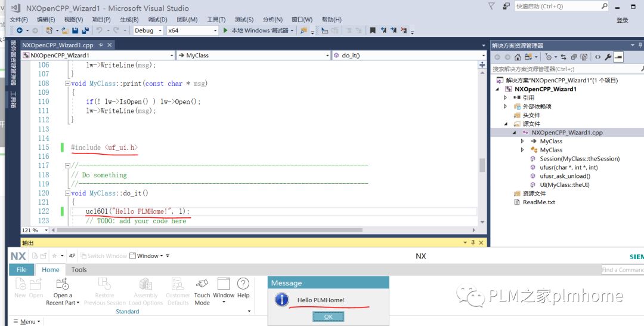Open the x64 platform dropdown
The width and height of the screenshot is (644, 326).
click(192, 30)
